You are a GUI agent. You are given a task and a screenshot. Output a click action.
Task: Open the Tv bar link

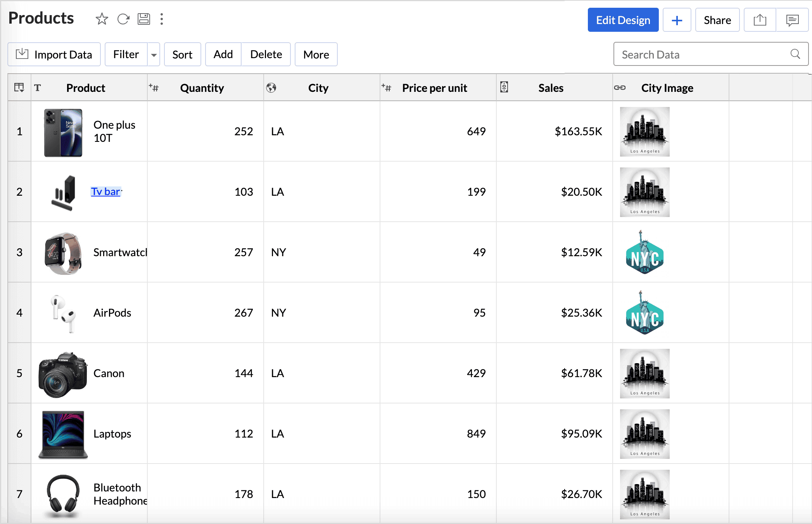[x=105, y=191]
